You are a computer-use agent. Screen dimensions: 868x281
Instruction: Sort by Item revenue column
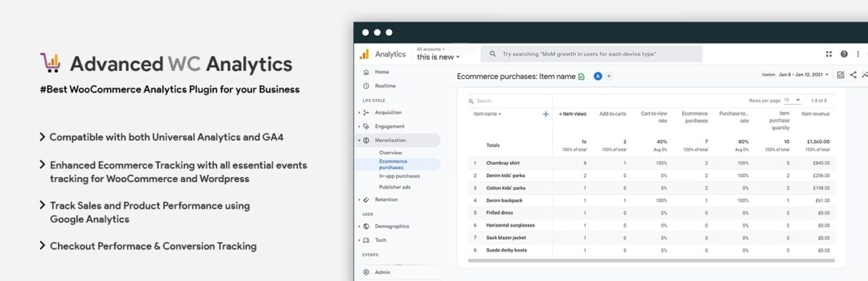point(815,114)
